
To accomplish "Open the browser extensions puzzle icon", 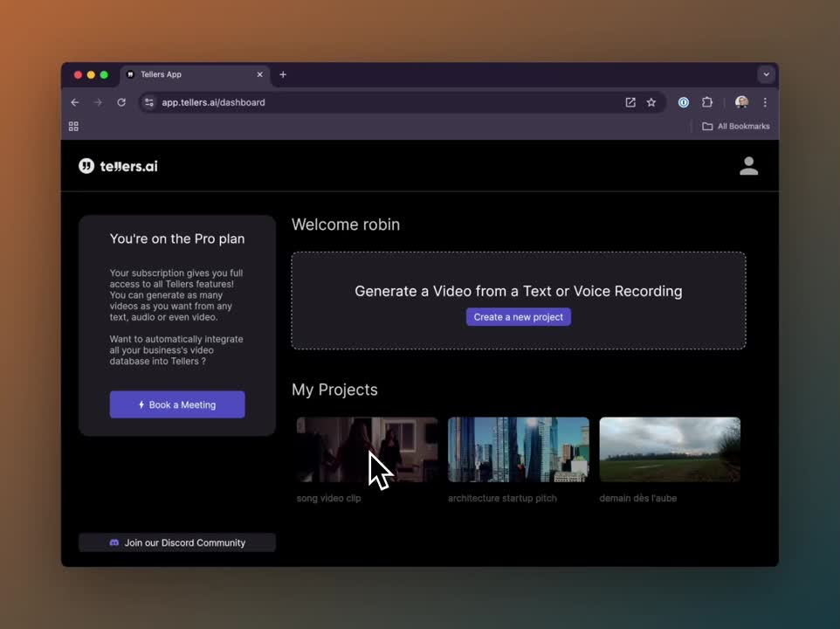I will click(x=707, y=102).
